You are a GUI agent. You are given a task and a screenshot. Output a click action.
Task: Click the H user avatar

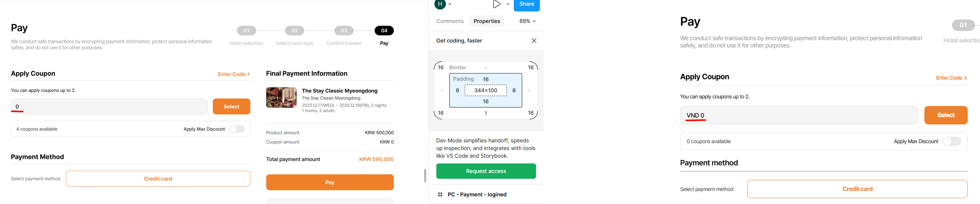coord(440,4)
